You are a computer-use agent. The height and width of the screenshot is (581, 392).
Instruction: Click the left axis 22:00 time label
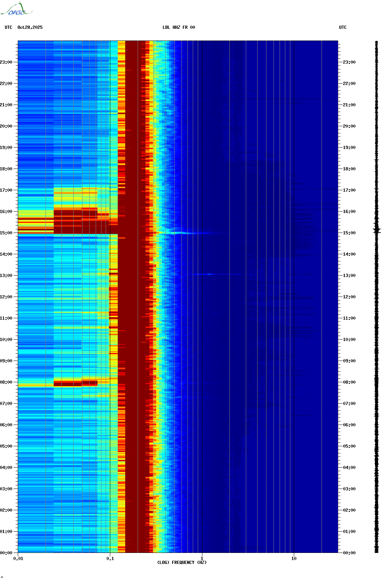(6, 84)
